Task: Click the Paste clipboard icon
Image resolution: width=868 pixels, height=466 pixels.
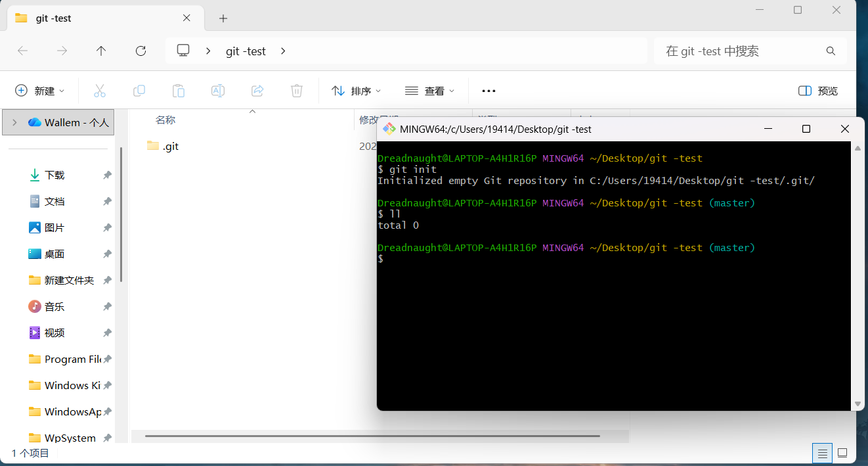Action: (179, 91)
